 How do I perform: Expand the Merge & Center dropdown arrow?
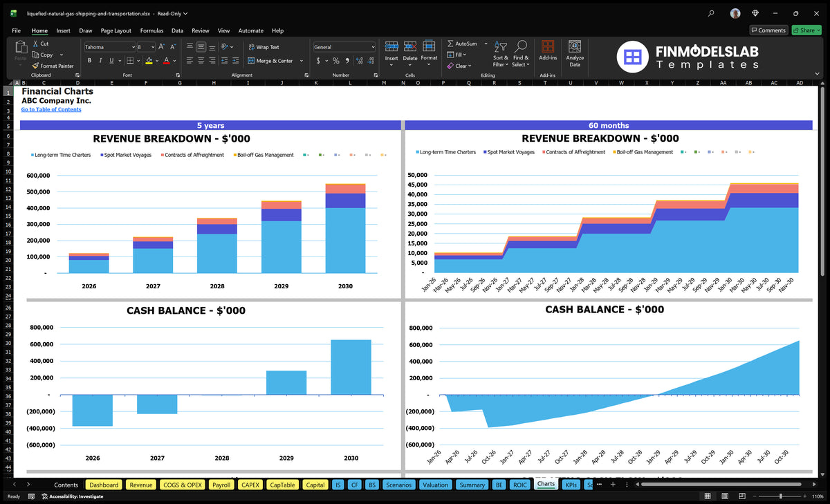302,61
